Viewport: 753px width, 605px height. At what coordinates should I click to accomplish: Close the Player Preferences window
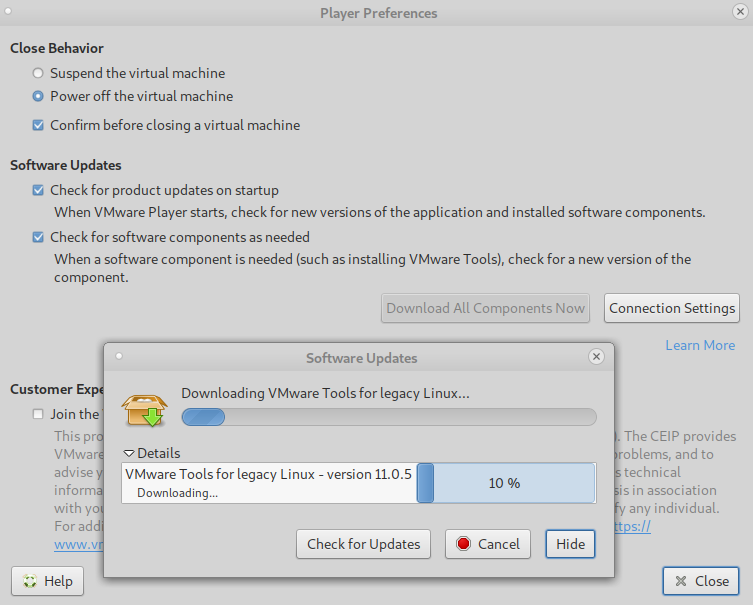tap(738, 13)
